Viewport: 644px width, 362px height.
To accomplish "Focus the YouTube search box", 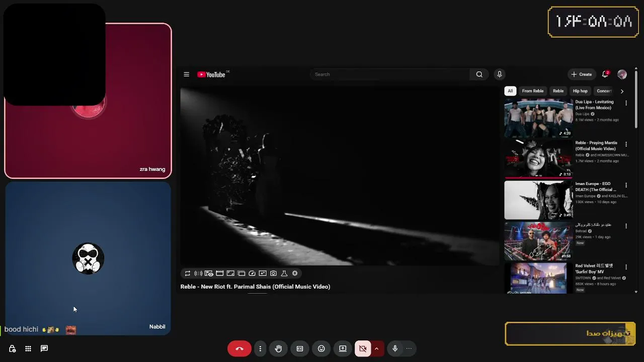I will 390,74.
